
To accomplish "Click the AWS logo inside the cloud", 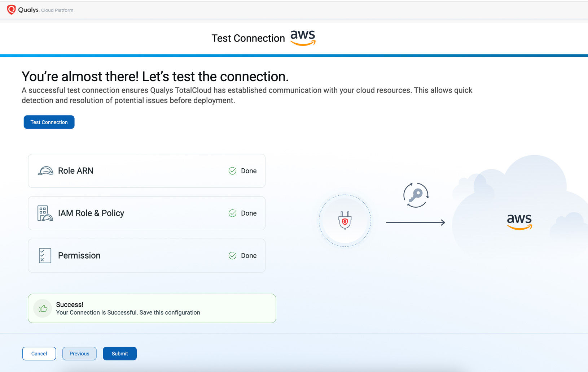I will pyautogui.click(x=519, y=221).
